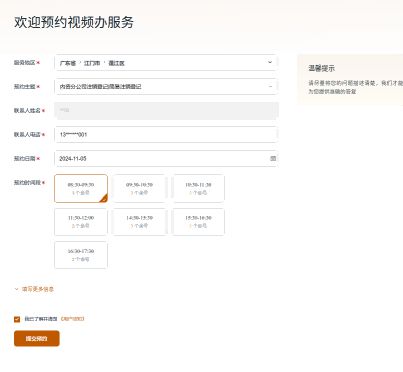Click the greyed-out contact name field

click(166, 111)
